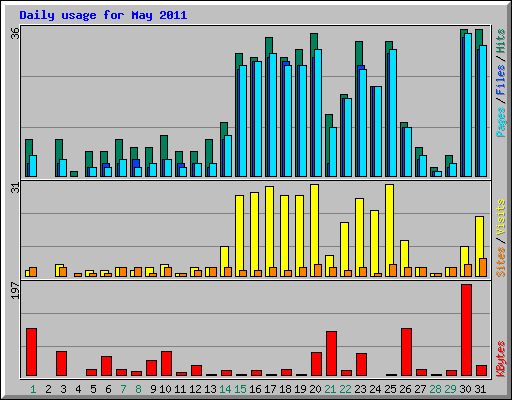The height and width of the screenshot is (400, 512).
Task: Click the red KBytes bar for day 10
Action: pos(166,363)
